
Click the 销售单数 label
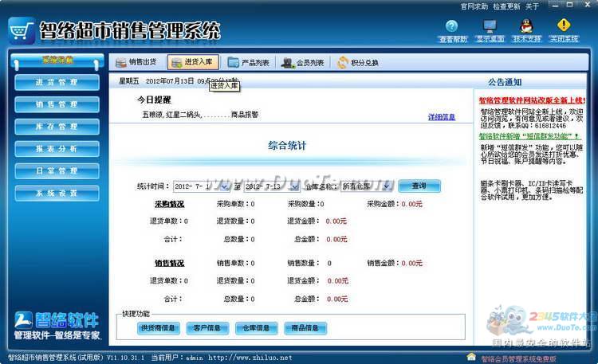(x=233, y=264)
